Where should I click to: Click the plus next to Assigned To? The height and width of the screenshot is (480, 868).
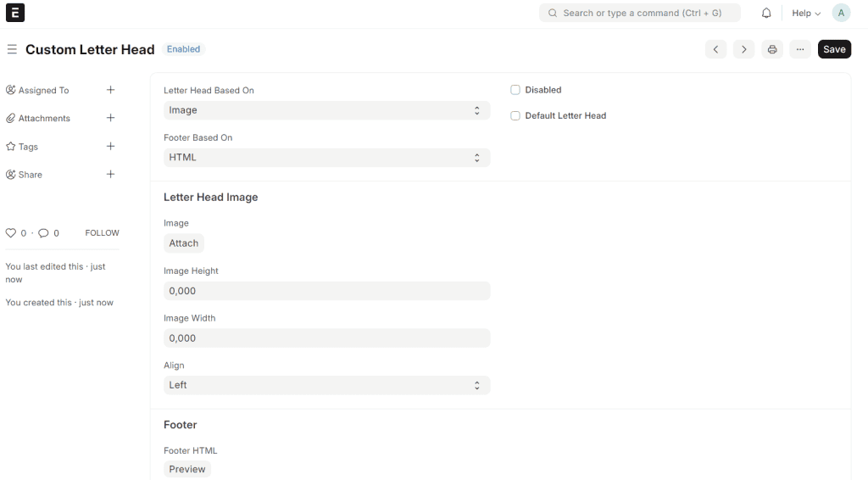coord(110,90)
